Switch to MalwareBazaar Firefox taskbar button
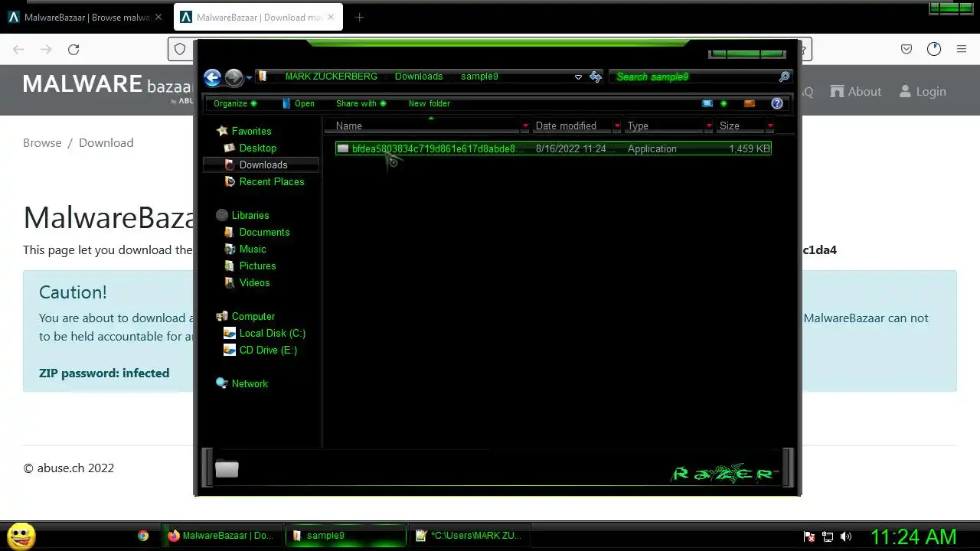 click(221, 536)
